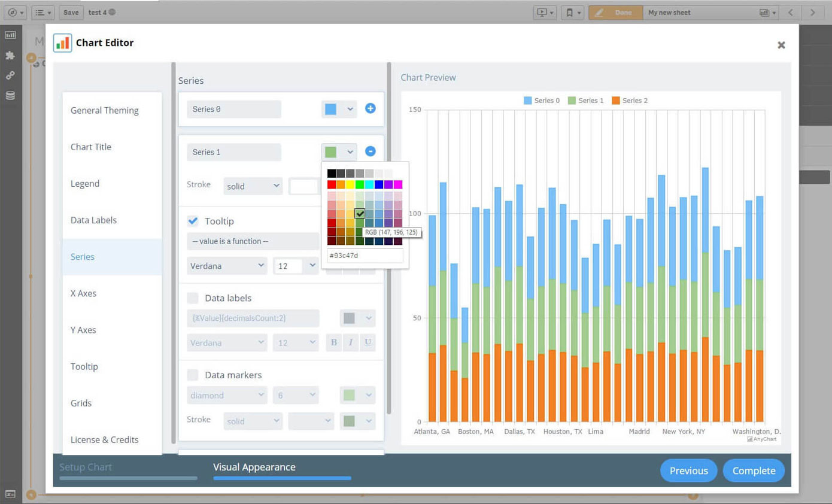Image resolution: width=832 pixels, height=504 pixels.
Task: Go back to the Setup Chart step
Action: pos(86,467)
